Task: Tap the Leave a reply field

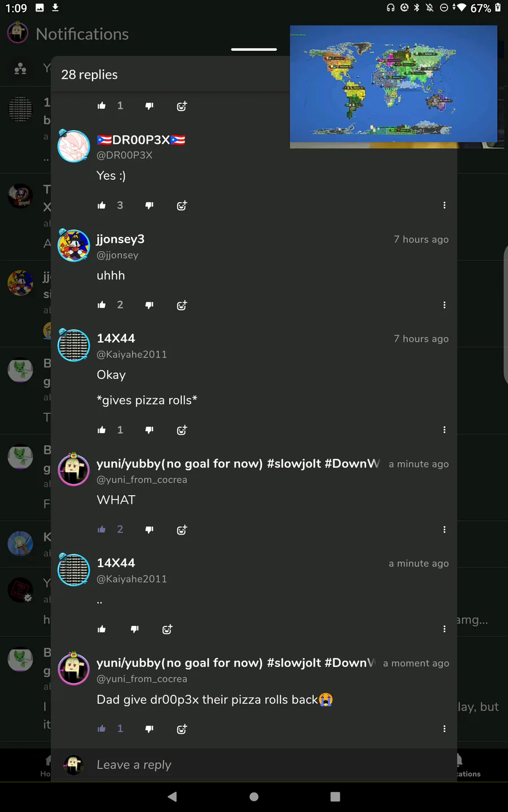Action: click(x=254, y=765)
